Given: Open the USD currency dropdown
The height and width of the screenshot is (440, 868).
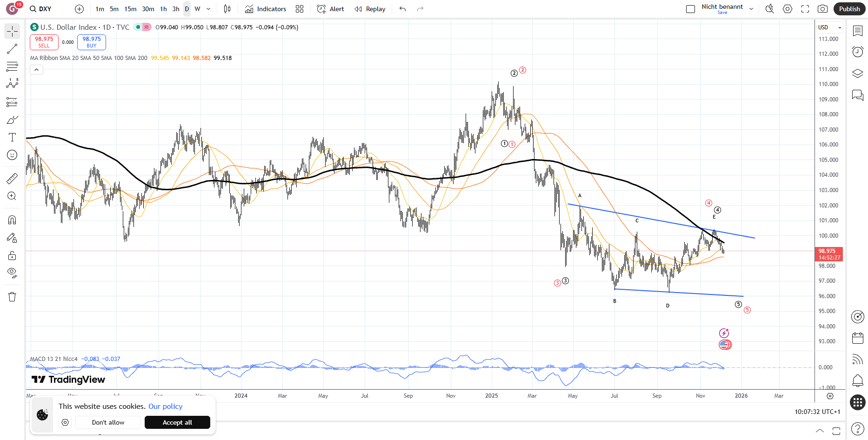Looking at the screenshot, I should [x=830, y=27].
